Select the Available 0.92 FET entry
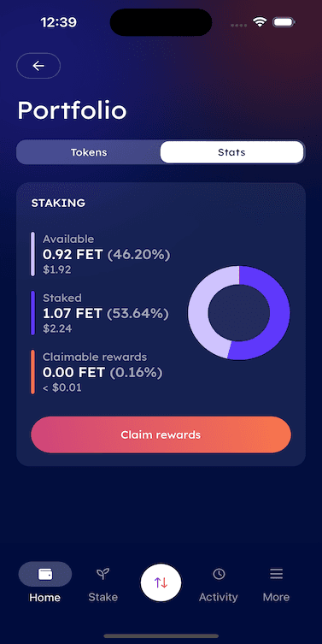322x644 pixels. pyautogui.click(x=101, y=254)
